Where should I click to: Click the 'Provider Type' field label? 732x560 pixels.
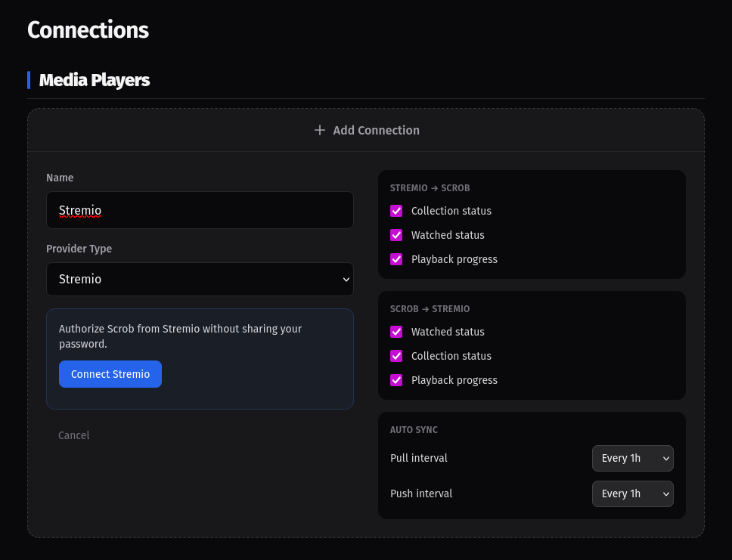tap(79, 249)
